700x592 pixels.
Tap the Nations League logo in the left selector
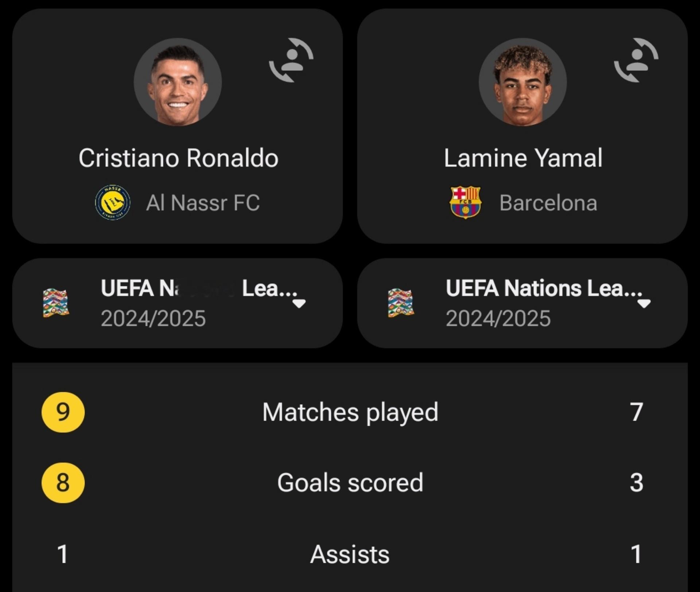[56, 303]
